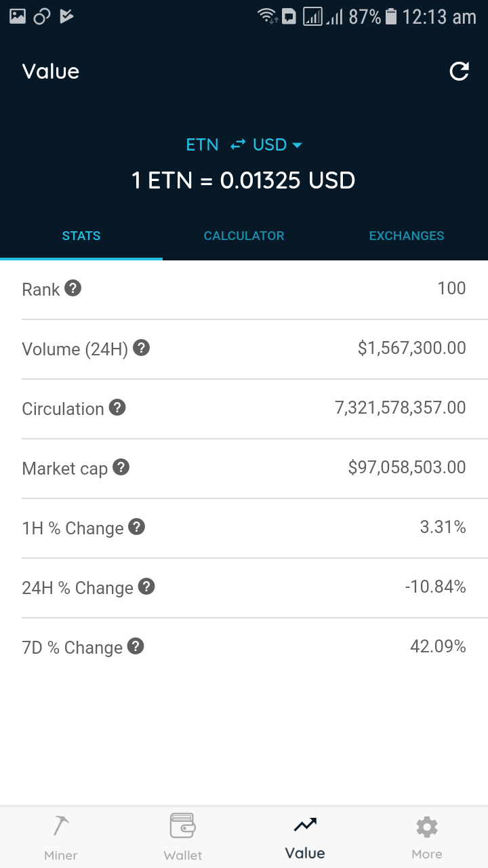Show help for 7D % Change
The image size is (488, 868).
click(x=136, y=646)
